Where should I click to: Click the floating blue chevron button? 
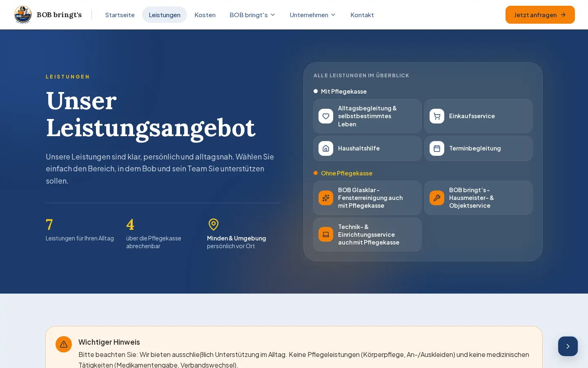568,346
